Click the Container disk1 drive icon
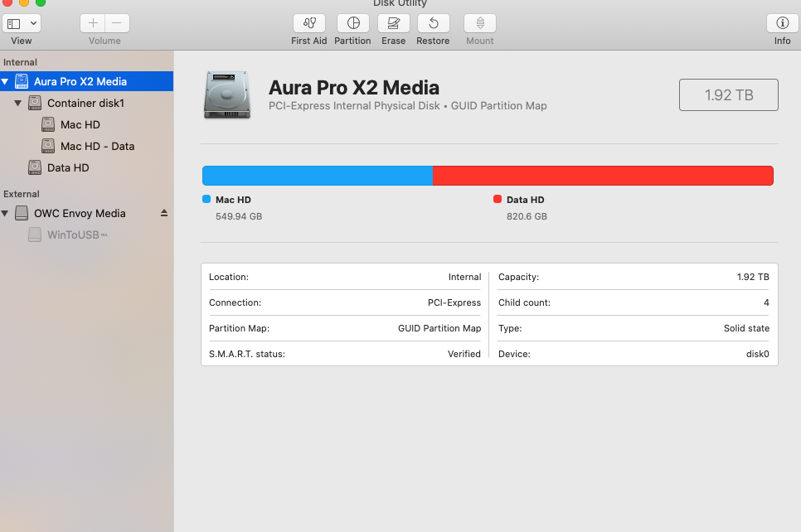This screenshot has height=532, width=801. click(35, 103)
